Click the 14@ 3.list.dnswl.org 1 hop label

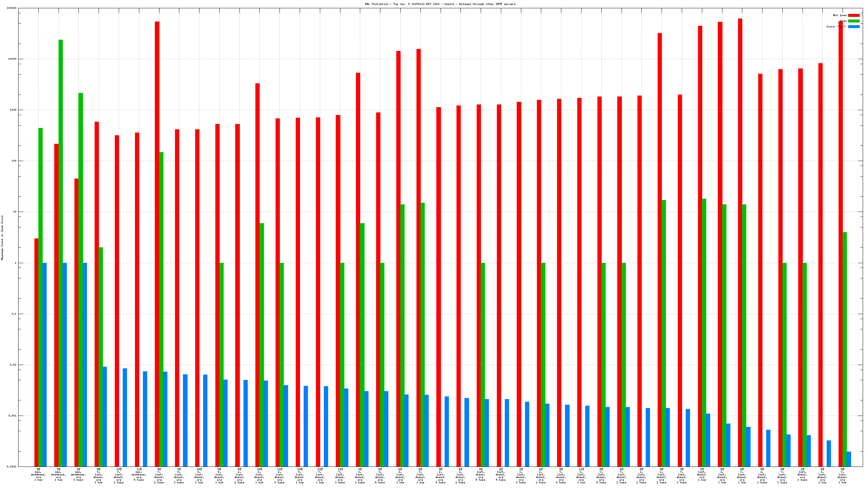[199, 475]
